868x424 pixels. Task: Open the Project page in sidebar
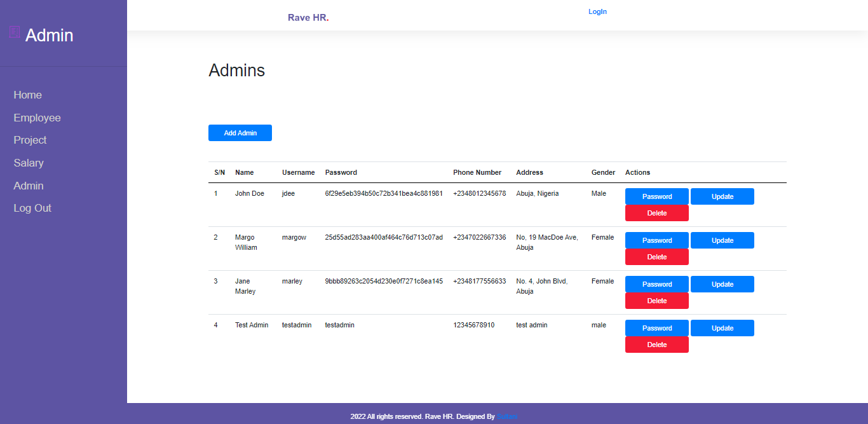31,140
